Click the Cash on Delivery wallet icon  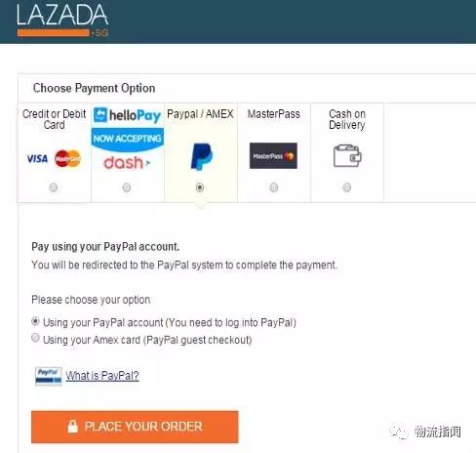pos(347,156)
